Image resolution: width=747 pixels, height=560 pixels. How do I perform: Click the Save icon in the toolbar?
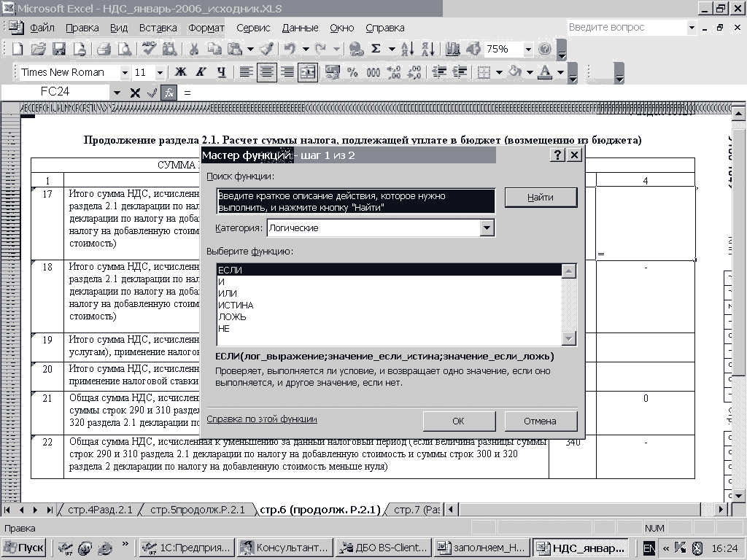[x=59, y=50]
